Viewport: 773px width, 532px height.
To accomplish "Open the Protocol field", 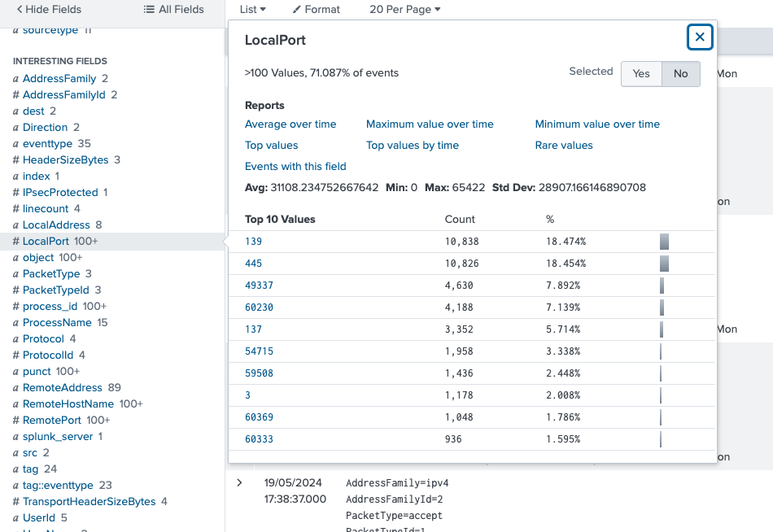I will [x=43, y=338].
